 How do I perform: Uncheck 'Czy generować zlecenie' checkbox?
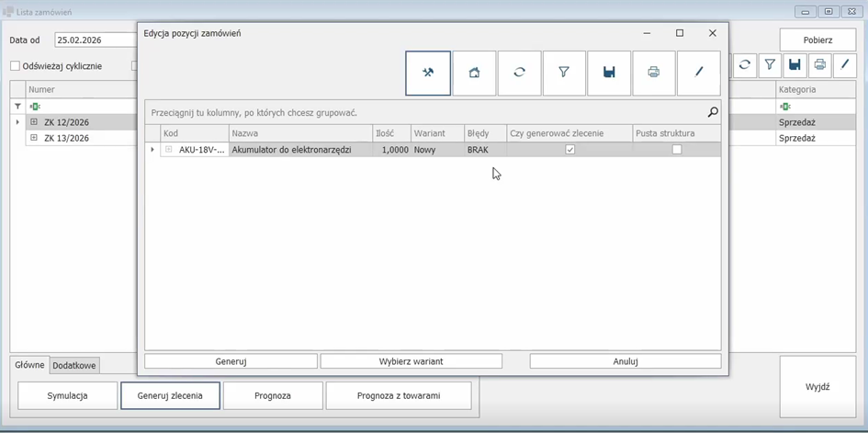[570, 150]
